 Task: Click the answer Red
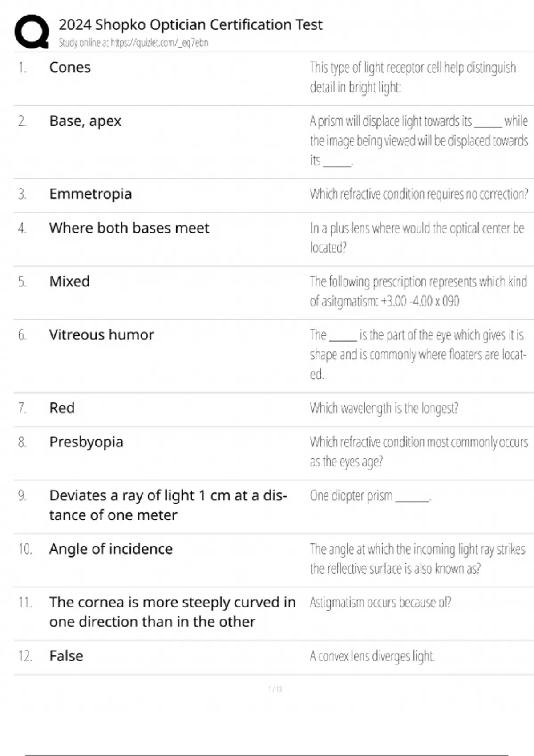pos(62,408)
